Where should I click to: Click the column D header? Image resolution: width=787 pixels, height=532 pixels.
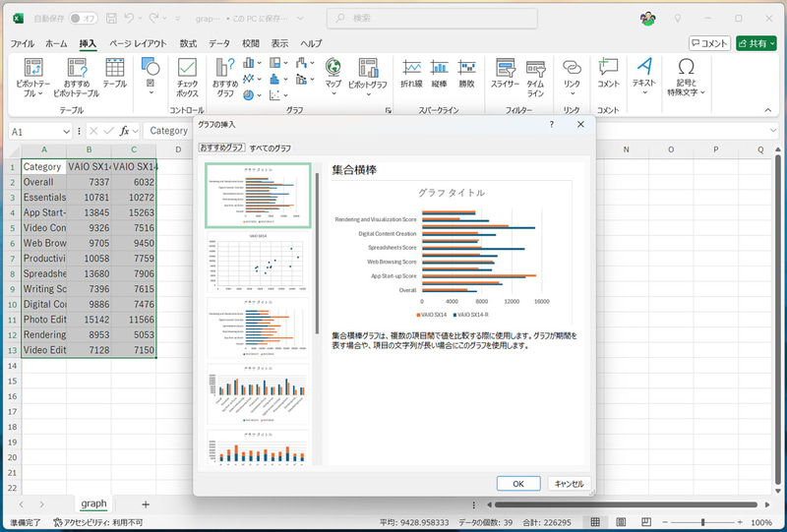point(178,149)
